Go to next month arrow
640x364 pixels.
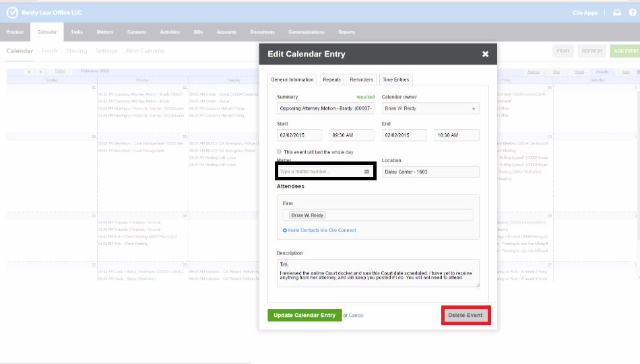(x=40, y=72)
